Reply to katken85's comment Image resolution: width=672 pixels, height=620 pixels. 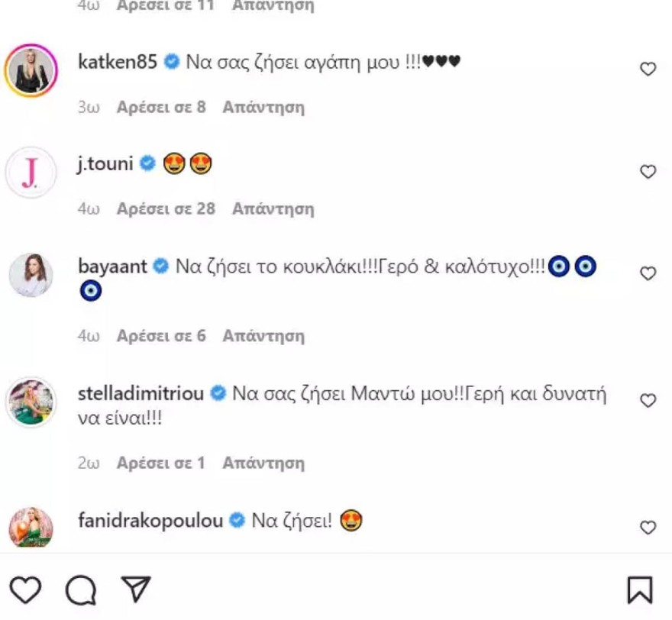[263, 108]
